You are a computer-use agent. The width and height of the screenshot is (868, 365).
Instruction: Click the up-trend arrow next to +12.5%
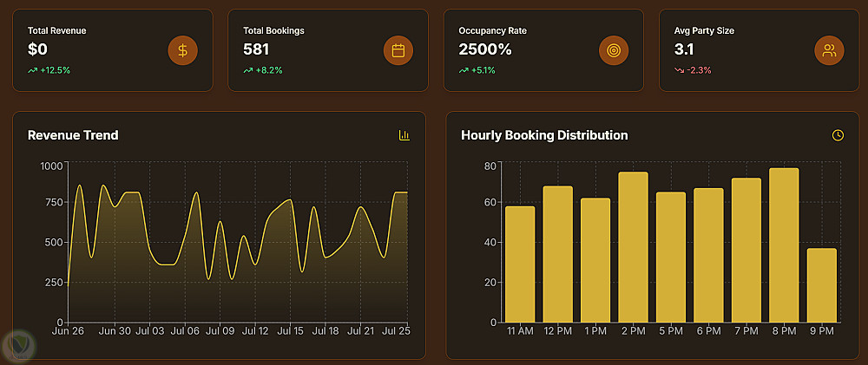32,71
